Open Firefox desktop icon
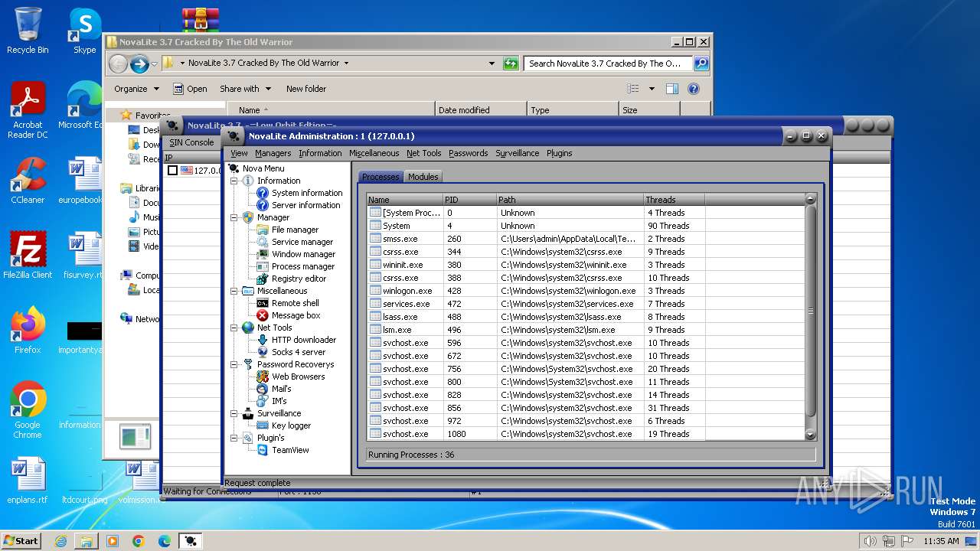 pos(28,330)
